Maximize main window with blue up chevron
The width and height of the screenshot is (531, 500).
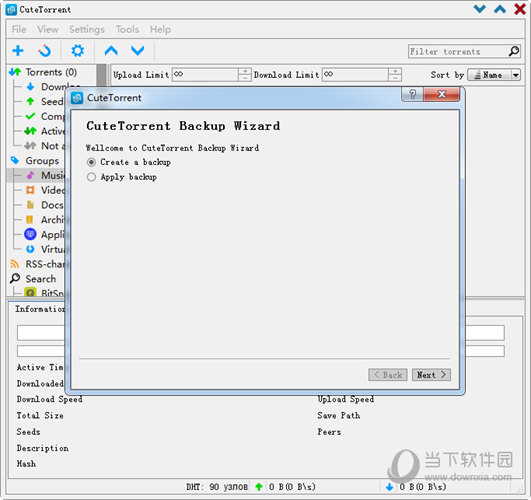tap(500, 9)
